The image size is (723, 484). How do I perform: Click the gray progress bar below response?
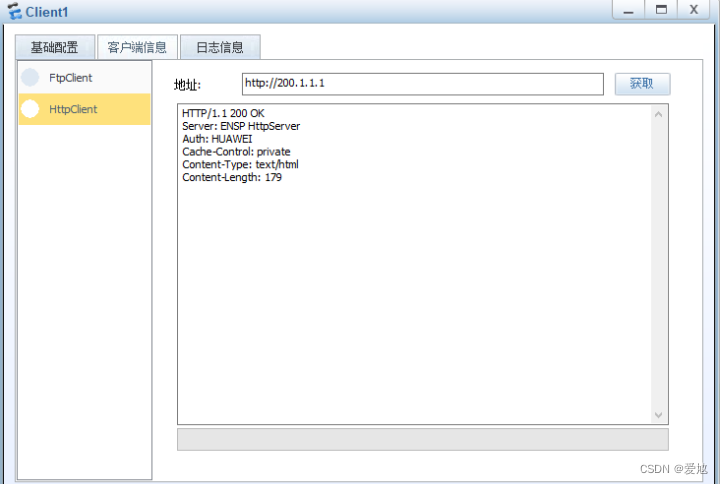tap(422, 439)
